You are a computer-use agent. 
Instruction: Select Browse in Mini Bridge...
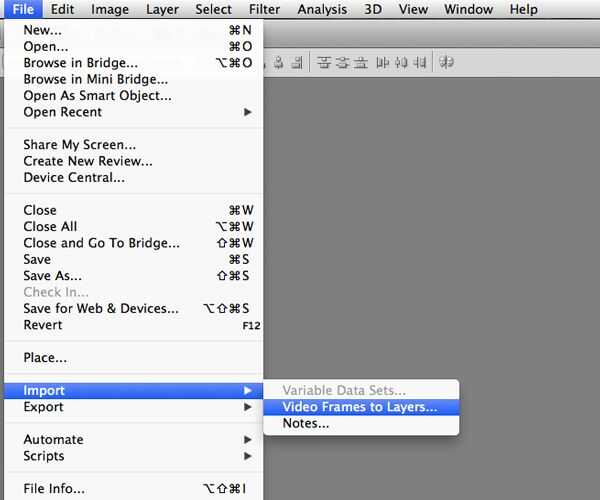pos(134,79)
